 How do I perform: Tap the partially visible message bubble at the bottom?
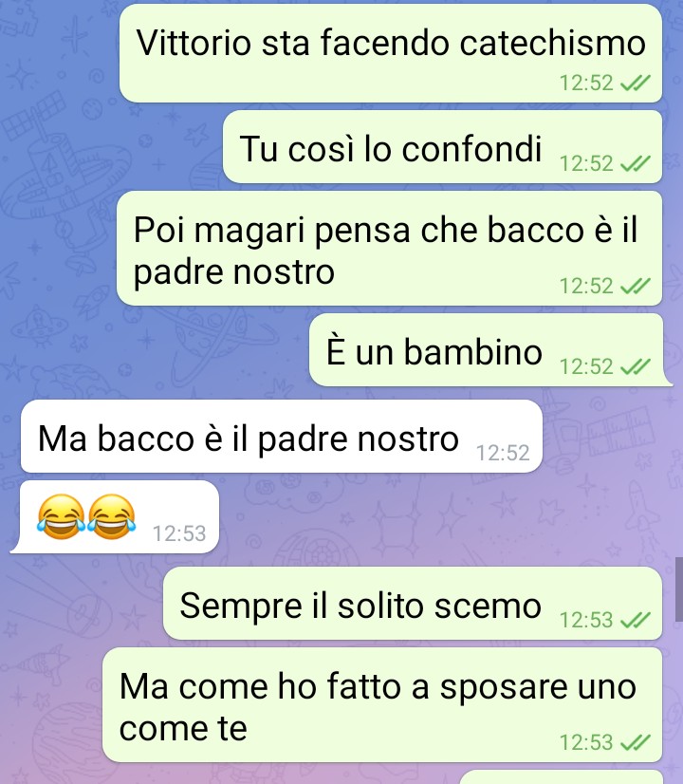[561, 777]
